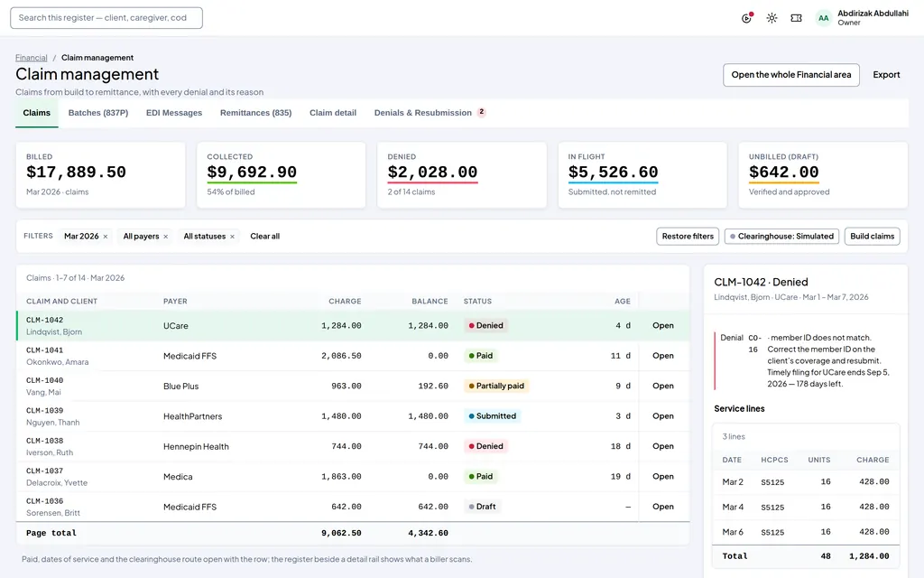Sort by the Charge column header

tap(345, 302)
